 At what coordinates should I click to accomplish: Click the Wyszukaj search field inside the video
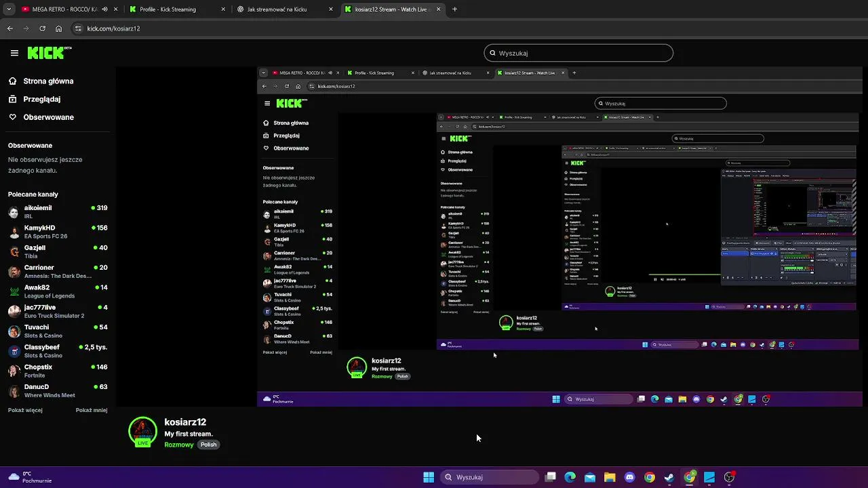point(660,104)
